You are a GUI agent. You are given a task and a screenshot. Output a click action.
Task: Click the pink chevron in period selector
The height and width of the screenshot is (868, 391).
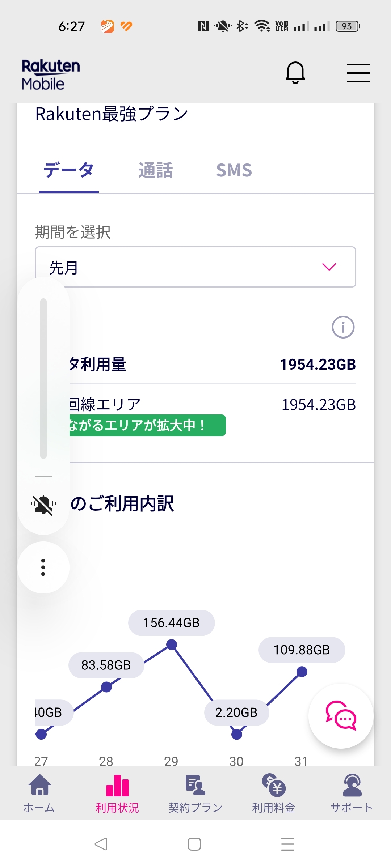point(329,267)
